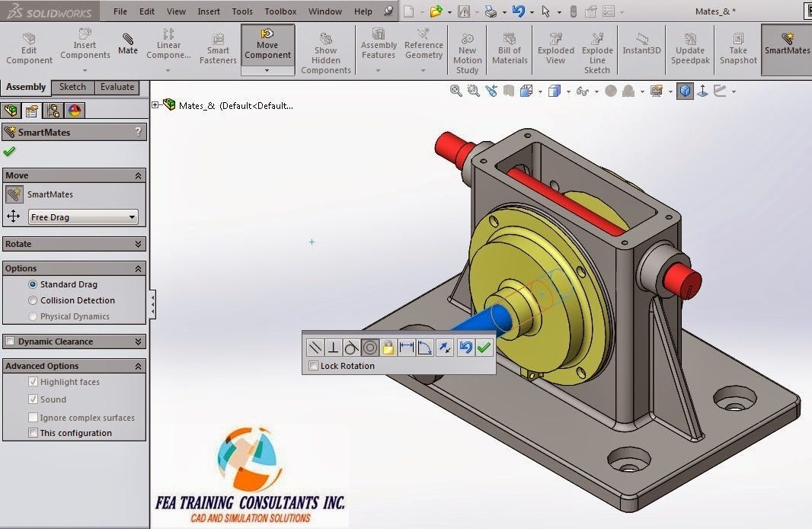Click Update Speedpak
The height and width of the screenshot is (529, 812).
[690, 49]
